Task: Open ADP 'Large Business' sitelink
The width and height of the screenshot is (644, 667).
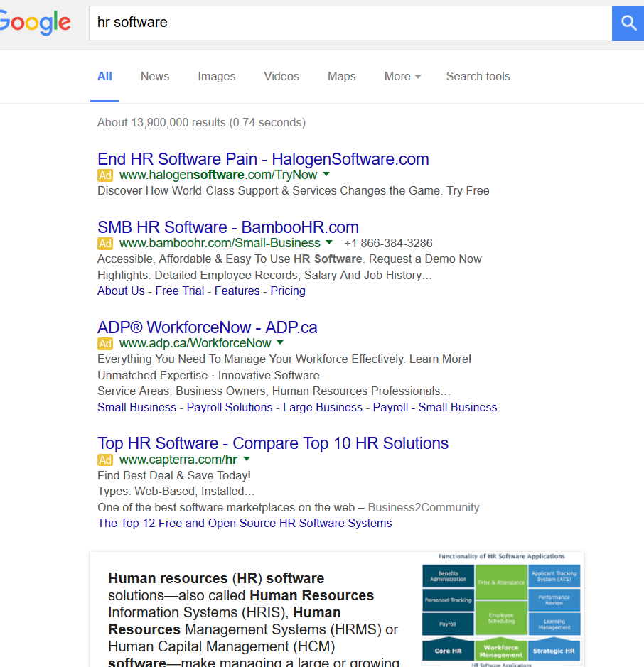Action: click(323, 408)
